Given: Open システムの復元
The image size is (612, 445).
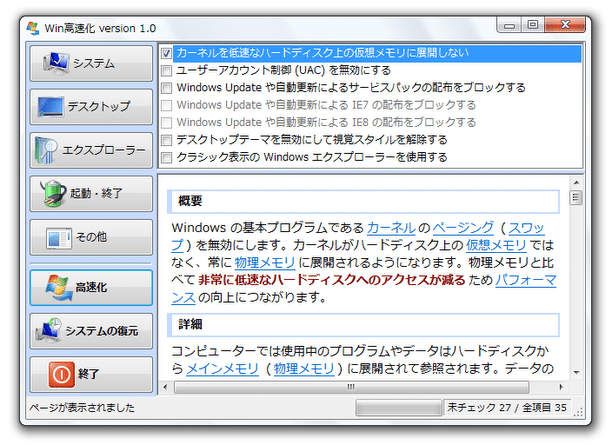Looking at the screenshot, I should (91, 331).
